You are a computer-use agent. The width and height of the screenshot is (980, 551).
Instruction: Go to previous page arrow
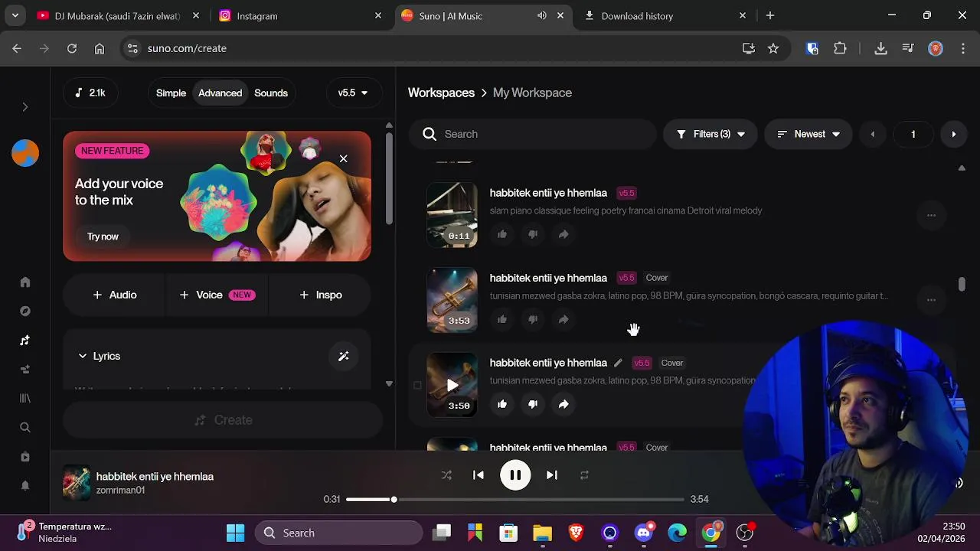(x=872, y=134)
